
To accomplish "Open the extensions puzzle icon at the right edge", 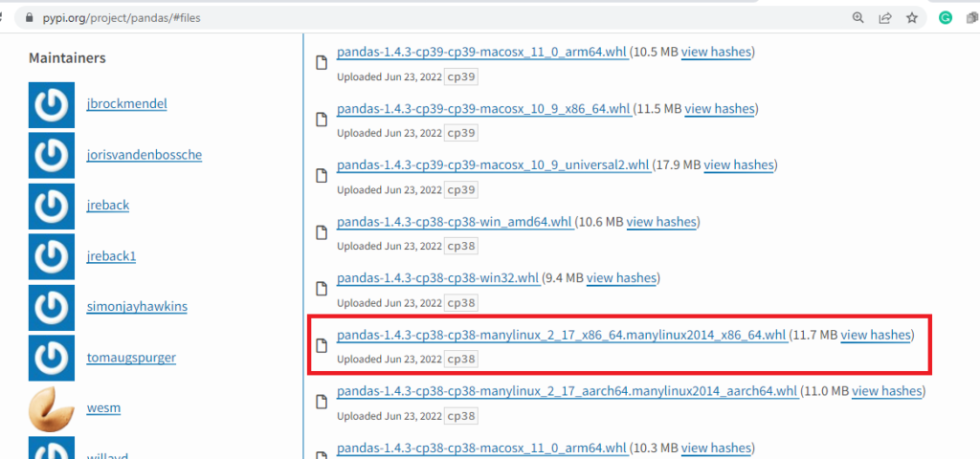I will coord(973,17).
